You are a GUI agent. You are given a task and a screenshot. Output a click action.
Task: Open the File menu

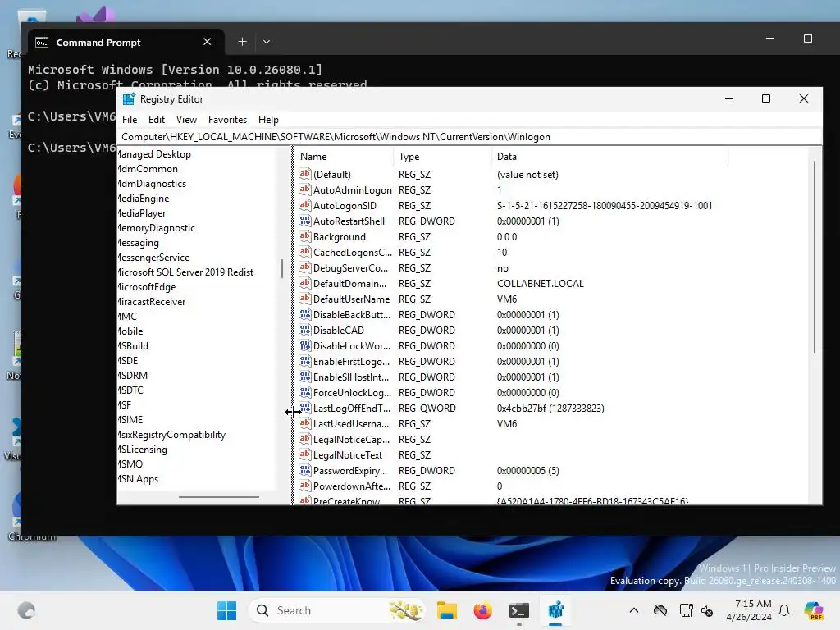point(130,120)
